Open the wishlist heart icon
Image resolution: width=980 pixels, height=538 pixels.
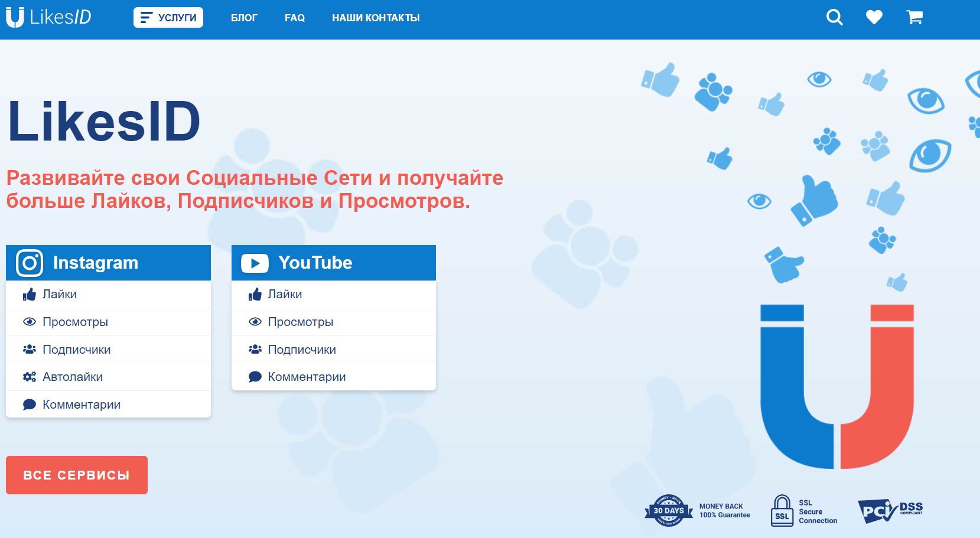(874, 18)
